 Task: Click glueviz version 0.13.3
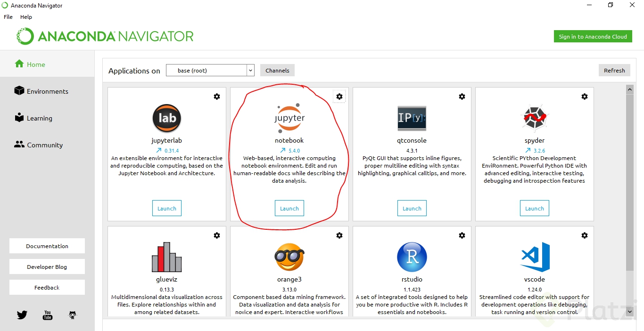click(x=167, y=290)
